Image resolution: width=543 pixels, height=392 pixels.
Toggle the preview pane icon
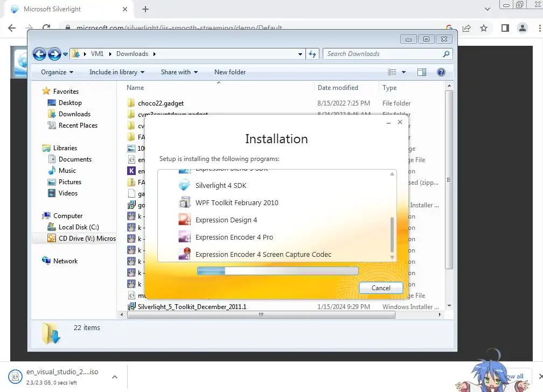[x=422, y=72]
